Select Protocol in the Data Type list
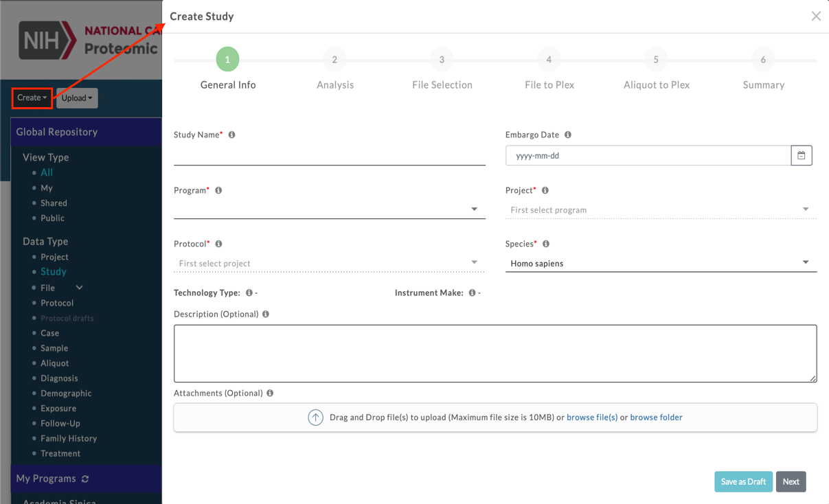Image resolution: width=829 pixels, height=504 pixels. coord(57,303)
